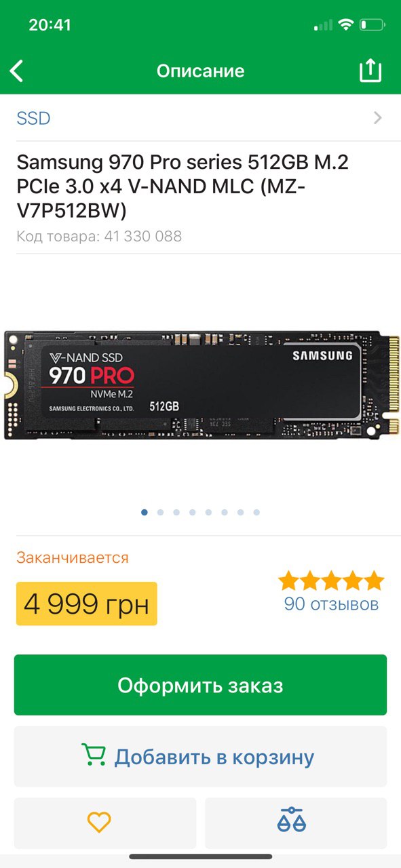Tap Добавить в корзину button

[x=200, y=757]
